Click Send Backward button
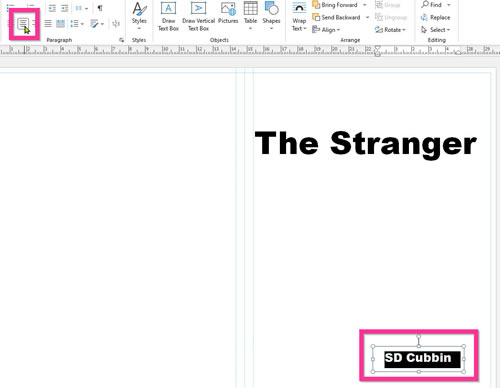Viewport: 500px width, 388px height. 336,17
